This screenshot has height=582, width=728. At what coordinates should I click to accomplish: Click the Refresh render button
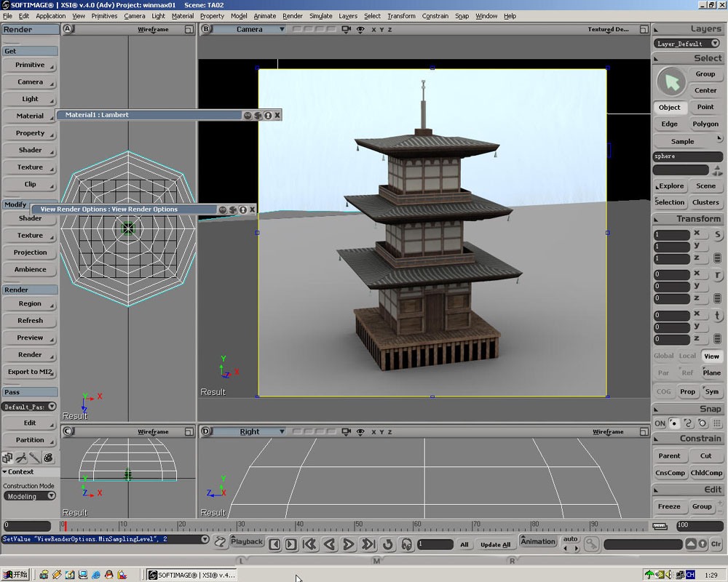point(30,321)
